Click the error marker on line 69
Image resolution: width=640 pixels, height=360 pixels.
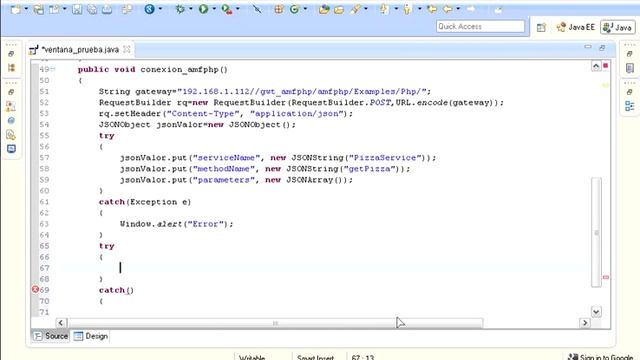click(35, 289)
